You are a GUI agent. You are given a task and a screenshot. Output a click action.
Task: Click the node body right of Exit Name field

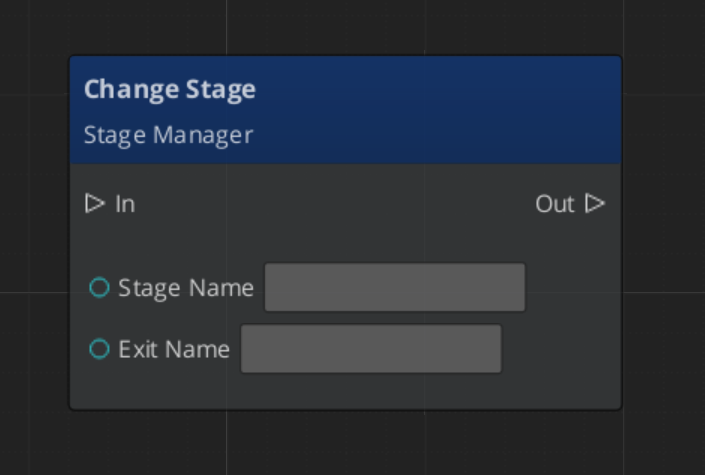coord(560,349)
